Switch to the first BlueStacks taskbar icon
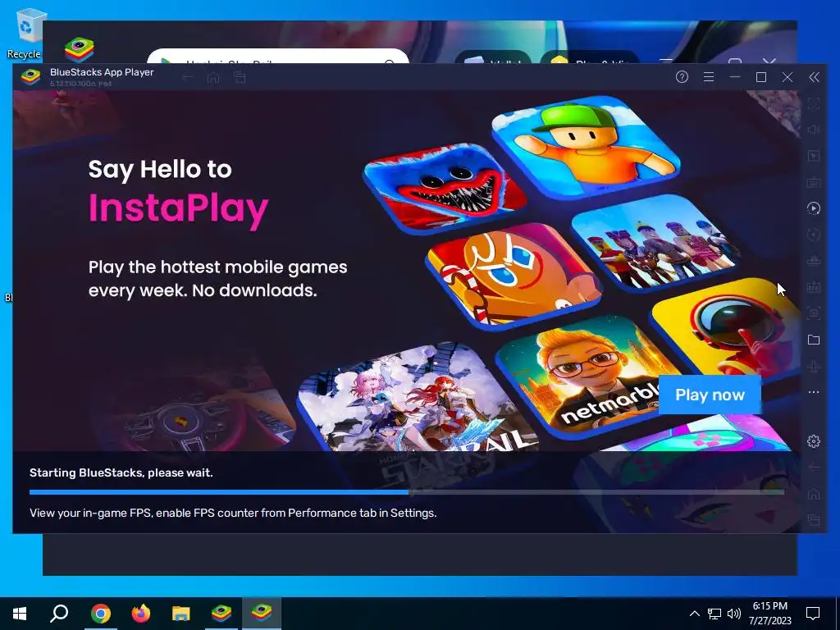Image resolution: width=840 pixels, height=630 pixels. pyautogui.click(x=221, y=614)
